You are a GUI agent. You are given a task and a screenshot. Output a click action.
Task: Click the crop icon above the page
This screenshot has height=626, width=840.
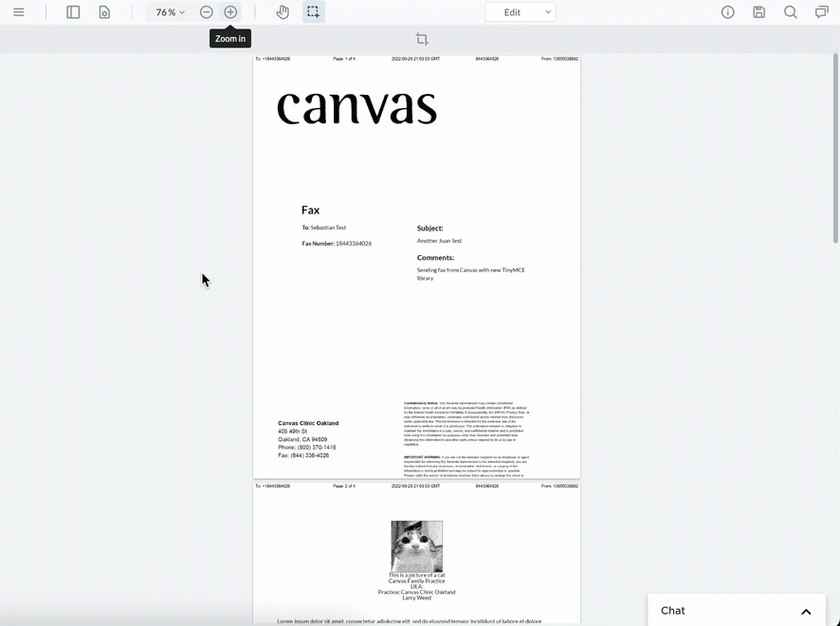[421, 39]
